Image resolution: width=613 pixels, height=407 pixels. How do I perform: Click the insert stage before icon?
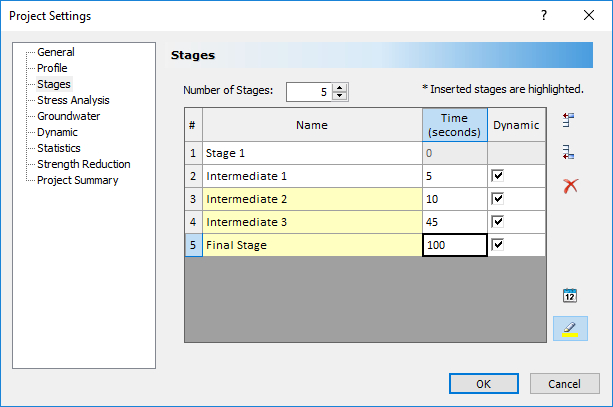click(569, 120)
